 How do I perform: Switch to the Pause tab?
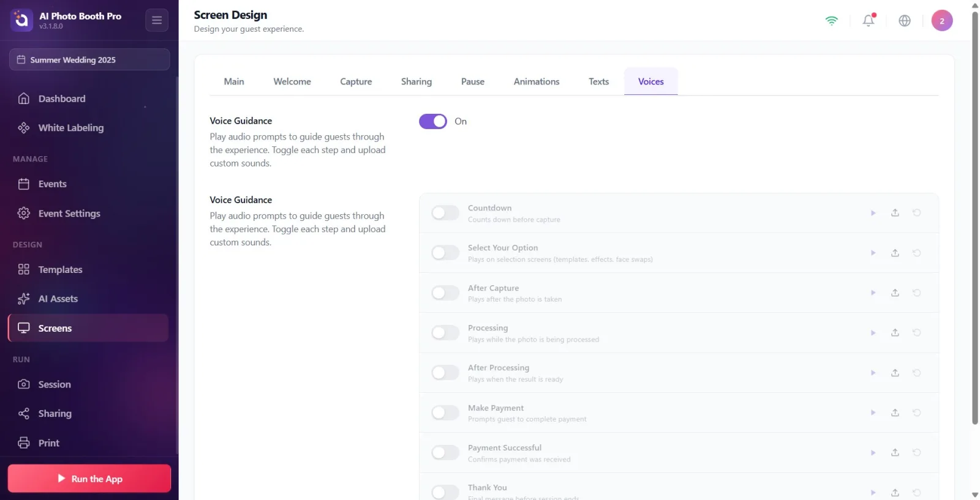click(473, 81)
